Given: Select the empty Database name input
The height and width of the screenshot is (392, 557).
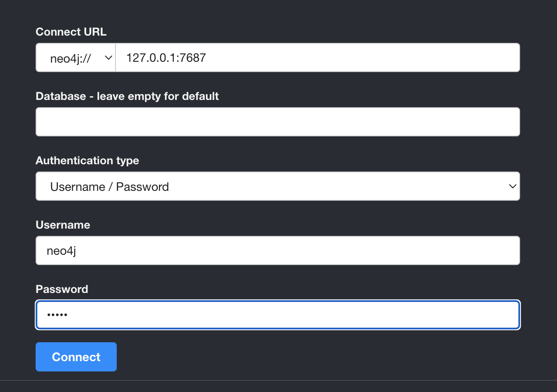Looking at the screenshot, I should tap(278, 122).
